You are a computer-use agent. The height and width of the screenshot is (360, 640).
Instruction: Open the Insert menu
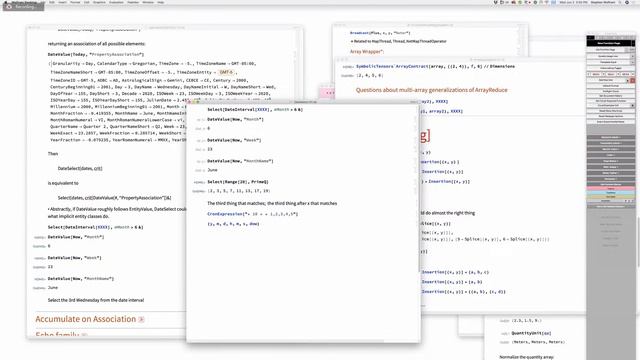[62, 2]
